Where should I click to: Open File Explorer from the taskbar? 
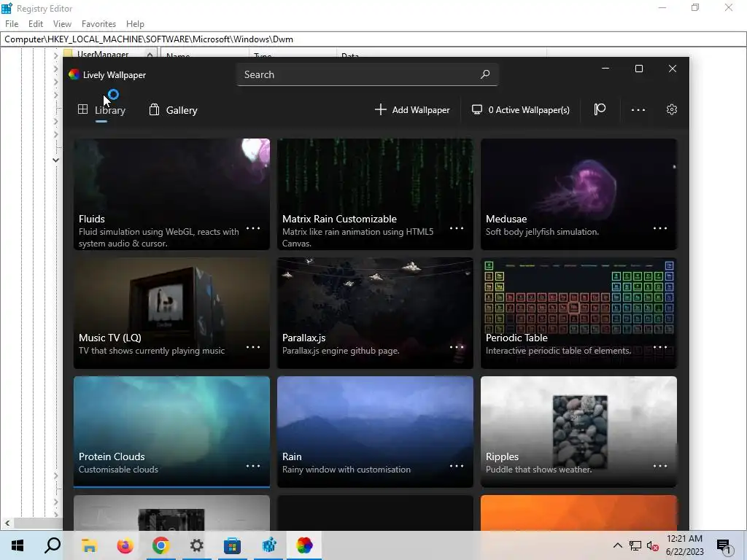89,545
